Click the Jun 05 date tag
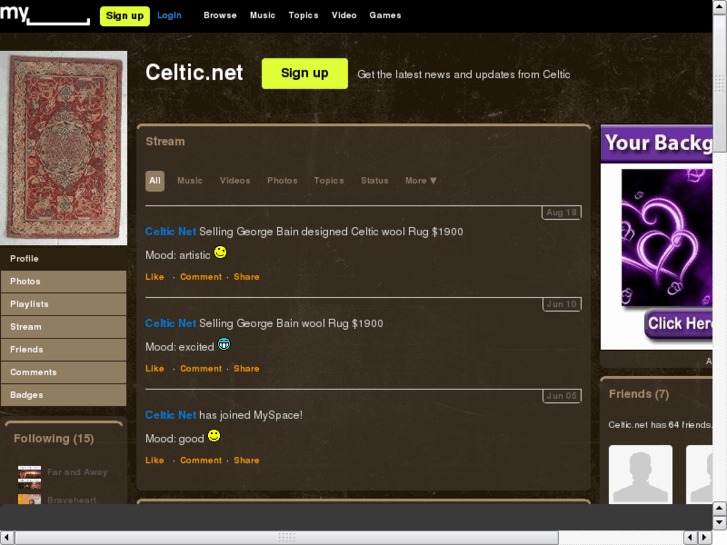This screenshot has height=545, width=727. pos(561,396)
